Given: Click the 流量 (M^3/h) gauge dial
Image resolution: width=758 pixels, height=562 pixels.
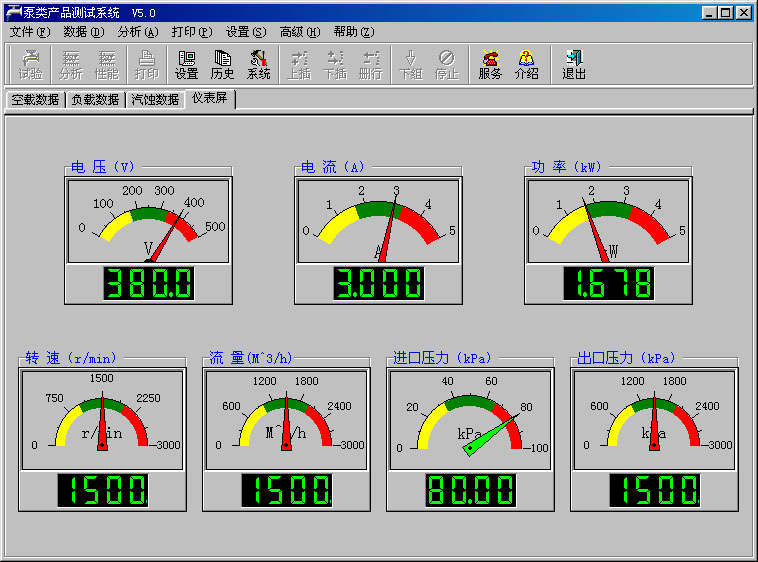Looking at the screenshot, I should pyautogui.click(x=287, y=420).
